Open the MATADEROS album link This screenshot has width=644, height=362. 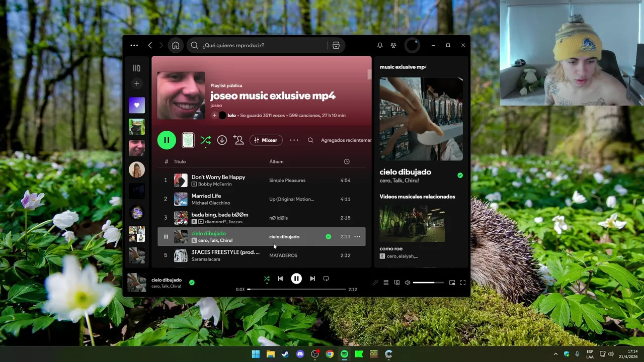(283, 255)
